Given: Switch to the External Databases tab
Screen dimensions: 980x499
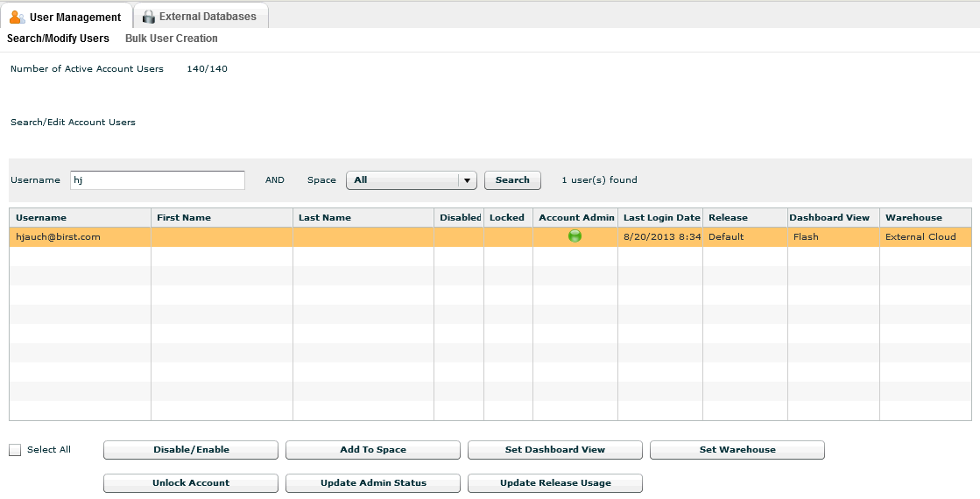Looking at the screenshot, I should (x=207, y=17).
